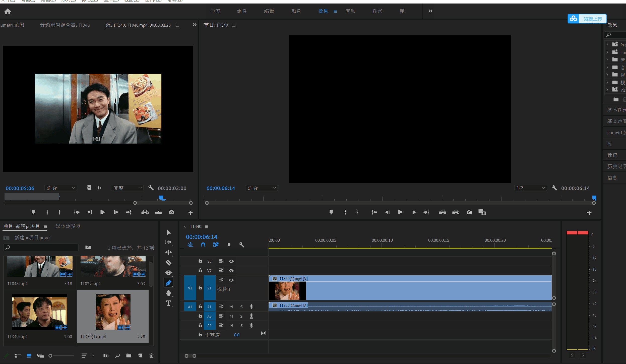This screenshot has height=364, width=626.
Task: Click the Home icon
Action: [x=8, y=11]
